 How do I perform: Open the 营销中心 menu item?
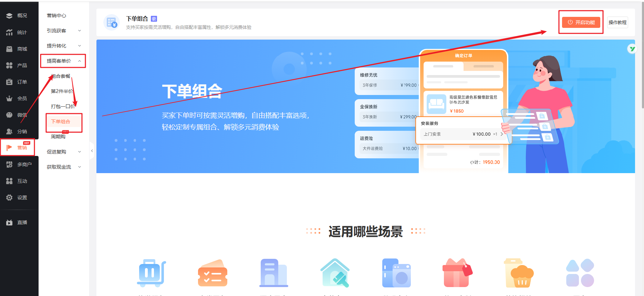56,15
